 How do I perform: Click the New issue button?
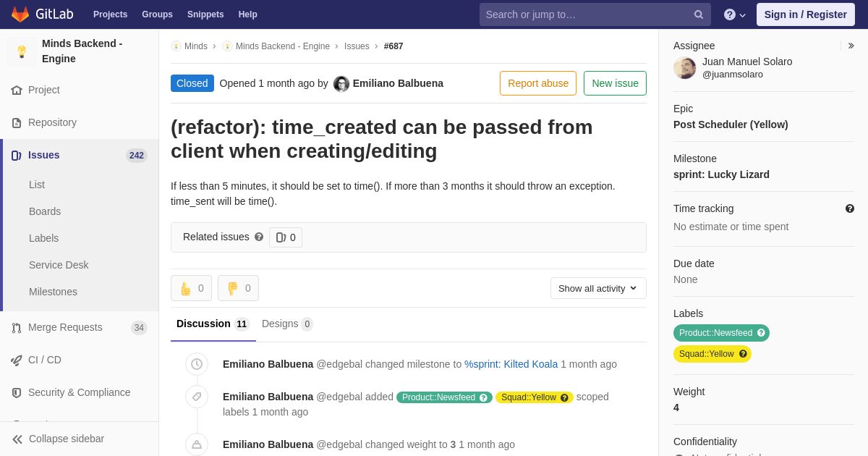615,83
